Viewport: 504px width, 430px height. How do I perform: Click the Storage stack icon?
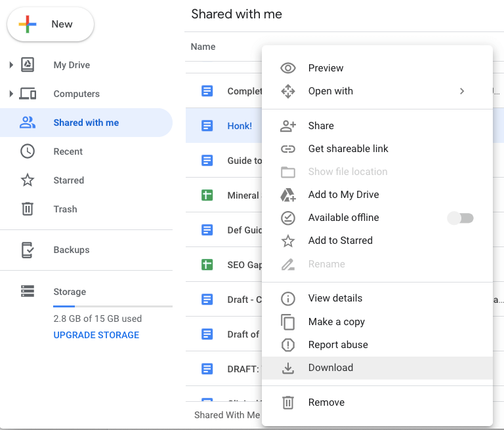click(28, 291)
